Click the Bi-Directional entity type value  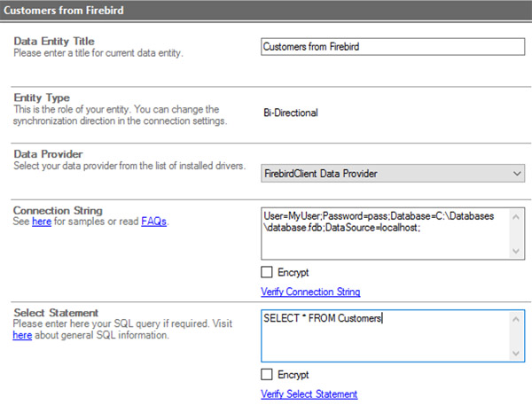(x=291, y=113)
